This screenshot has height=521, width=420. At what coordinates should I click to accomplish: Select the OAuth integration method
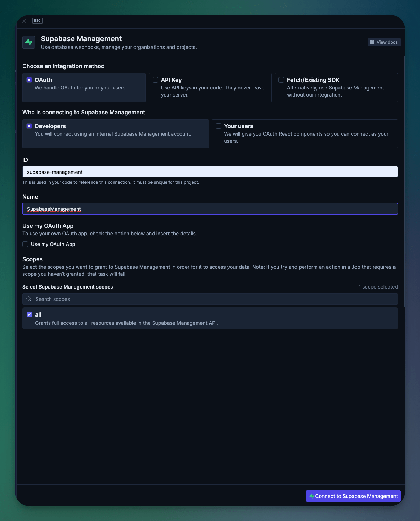point(84,88)
